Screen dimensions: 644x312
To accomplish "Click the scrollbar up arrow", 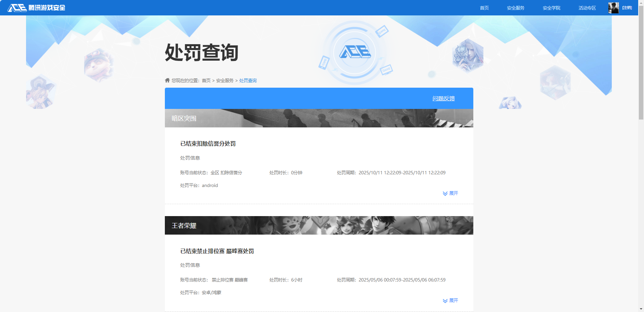I will coord(641,2).
